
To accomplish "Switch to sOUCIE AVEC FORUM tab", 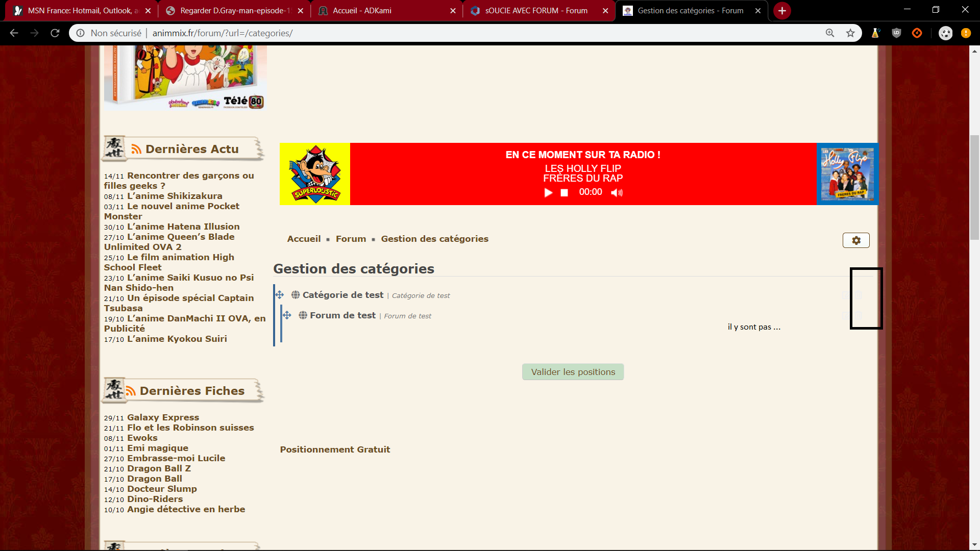I will (x=536, y=11).
